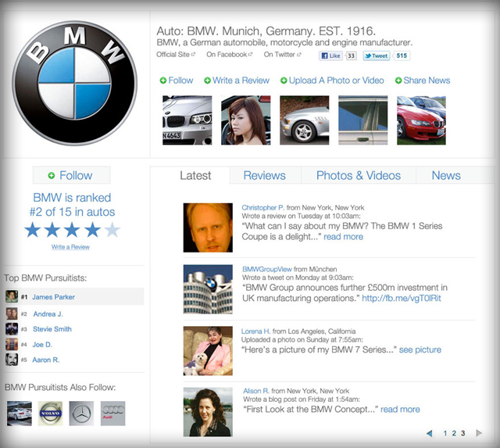Viewport: 500px width, 448px height.
Task: Open silver roadster wheel thumbnail
Action: (305, 120)
